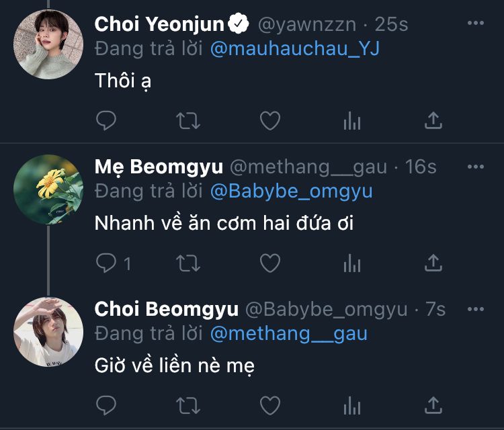Like Mẹ Beomgyu's tweet
504x430 pixels.
pyautogui.click(x=269, y=263)
